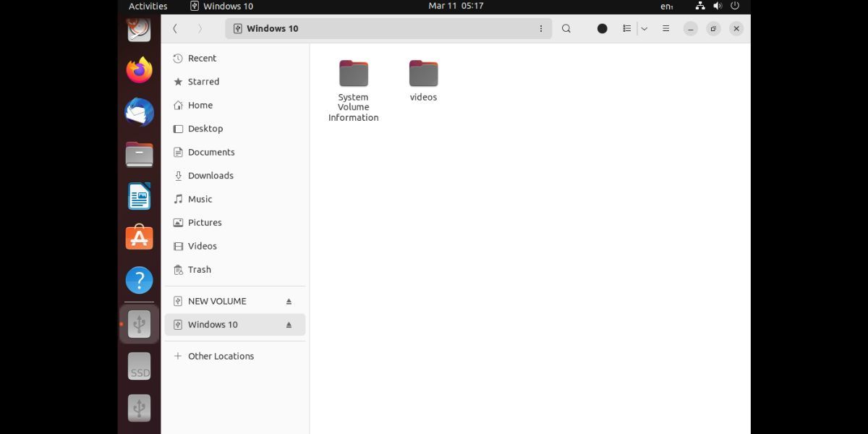Click the volume icon in the top bar
This screenshot has height=434, width=868.
718,6
